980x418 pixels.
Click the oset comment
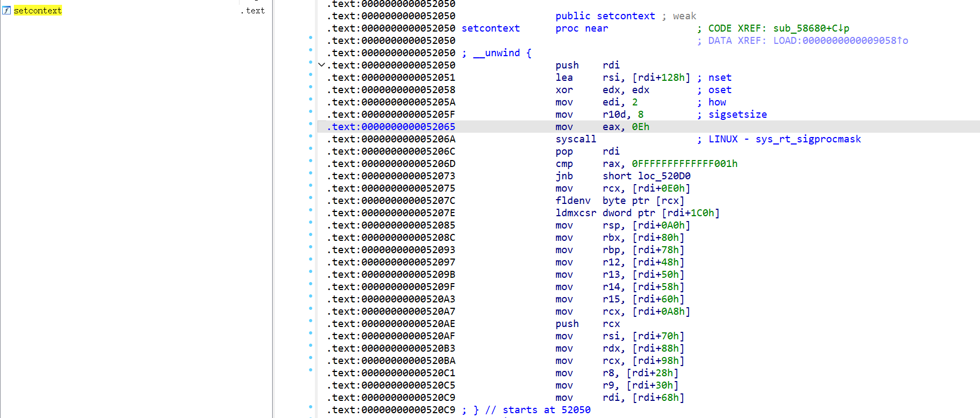(x=720, y=90)
